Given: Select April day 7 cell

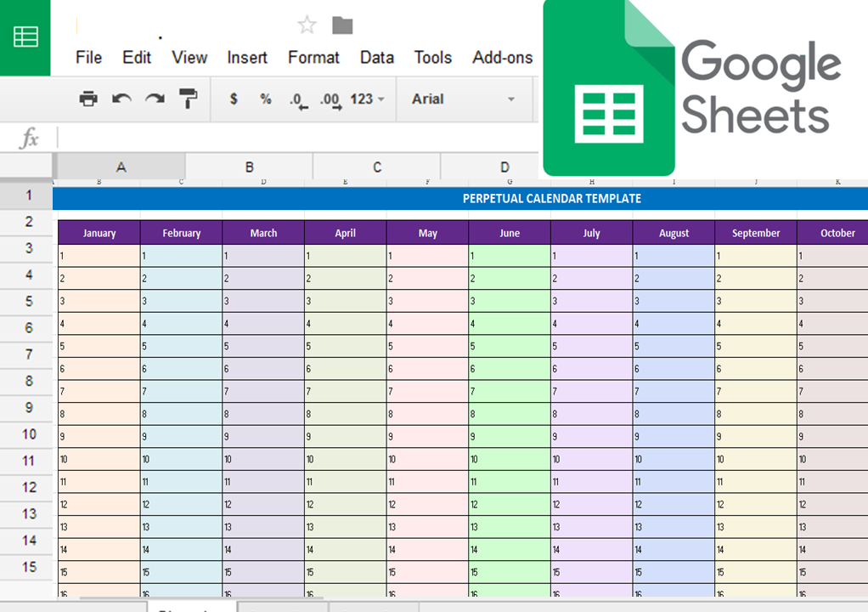Looking at the screenshot, I should point(346,392).
